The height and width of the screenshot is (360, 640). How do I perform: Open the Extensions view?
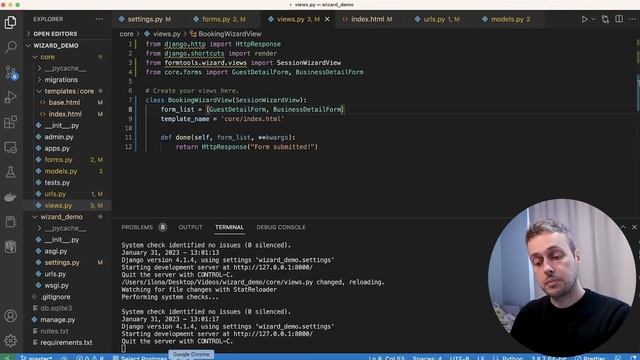[10, 122]
